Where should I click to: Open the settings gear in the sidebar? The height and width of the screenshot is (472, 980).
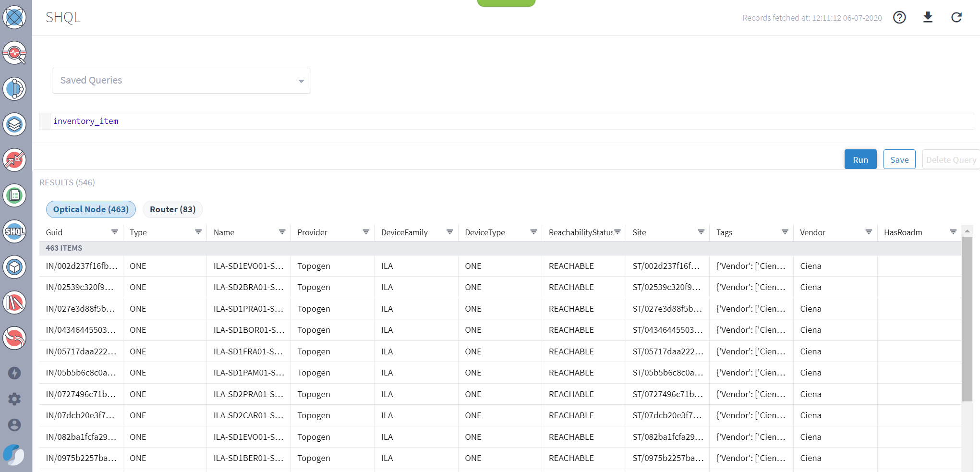tap(14, 399)
